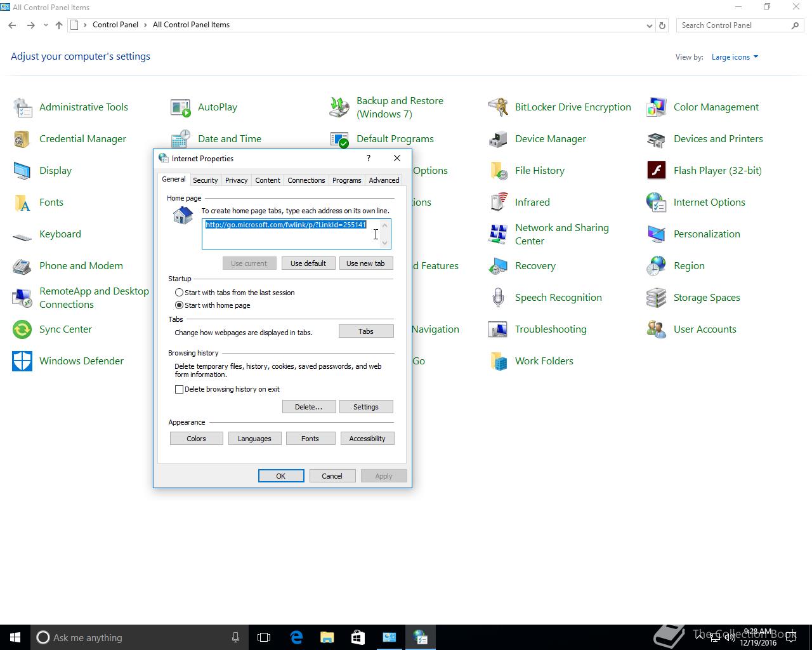Open the Internet Options icon
This screenshot has width=812, height=650.
(x=657, y=202)
